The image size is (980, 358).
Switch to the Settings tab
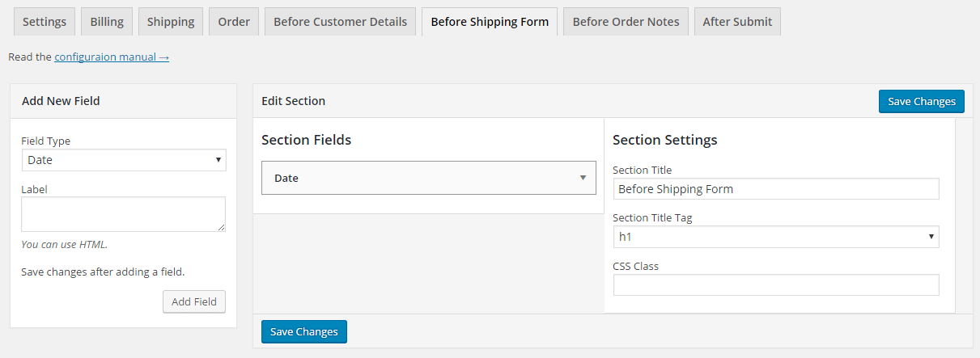45,22
